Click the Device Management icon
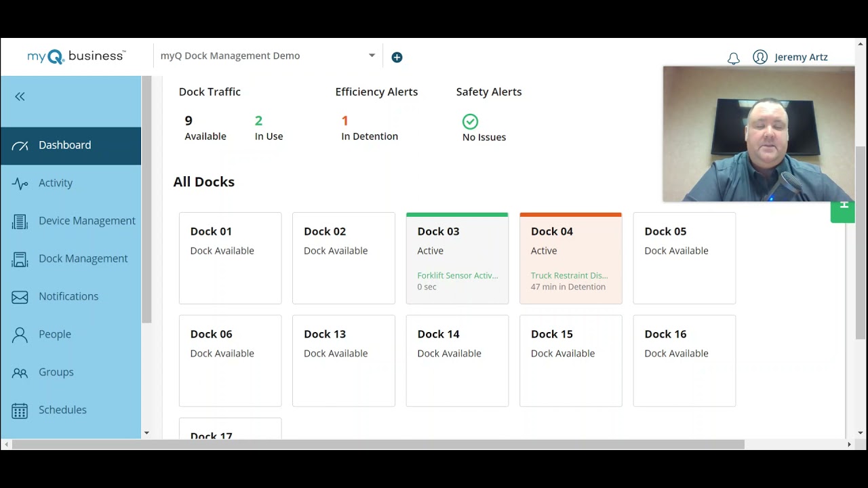Viewport: 868px width, 488px height. coord(20,222)
